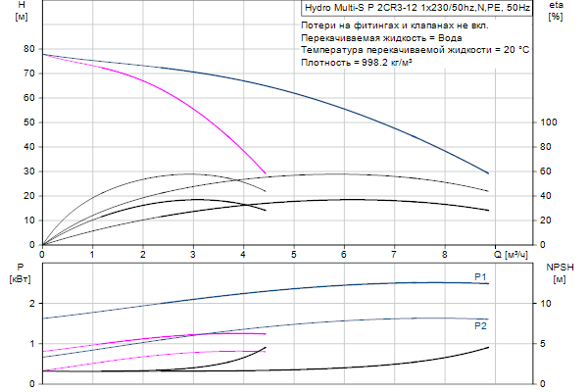588x392 pixels.
Task: Click the NPSH [м] axis label
Action: 559,272
